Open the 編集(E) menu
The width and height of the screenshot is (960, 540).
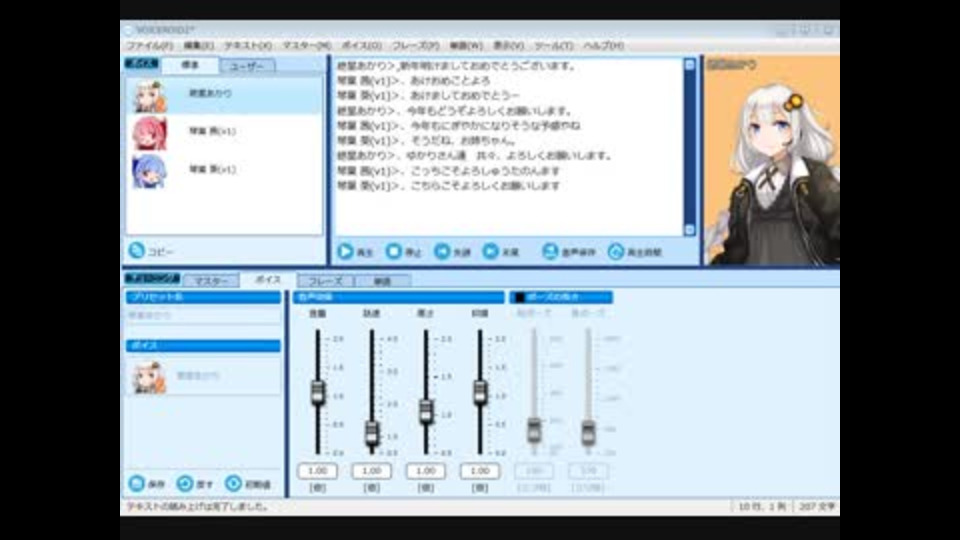pos(198,46)
